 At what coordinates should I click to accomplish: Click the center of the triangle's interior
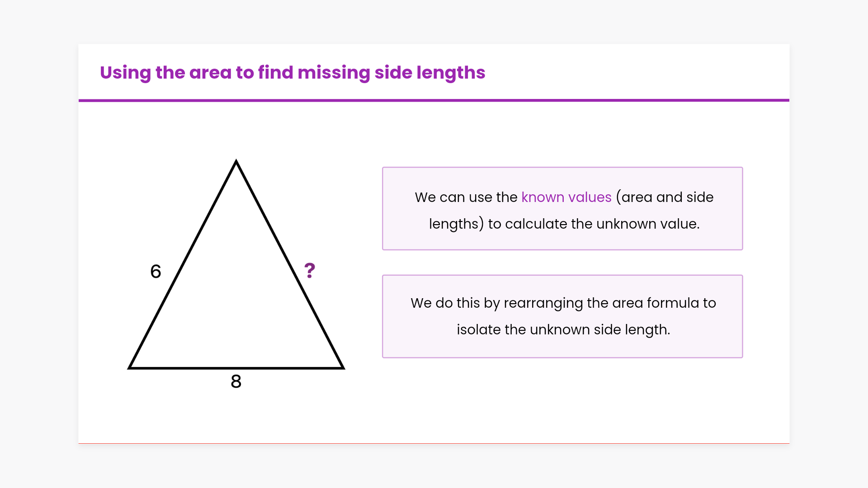point(236,298)
